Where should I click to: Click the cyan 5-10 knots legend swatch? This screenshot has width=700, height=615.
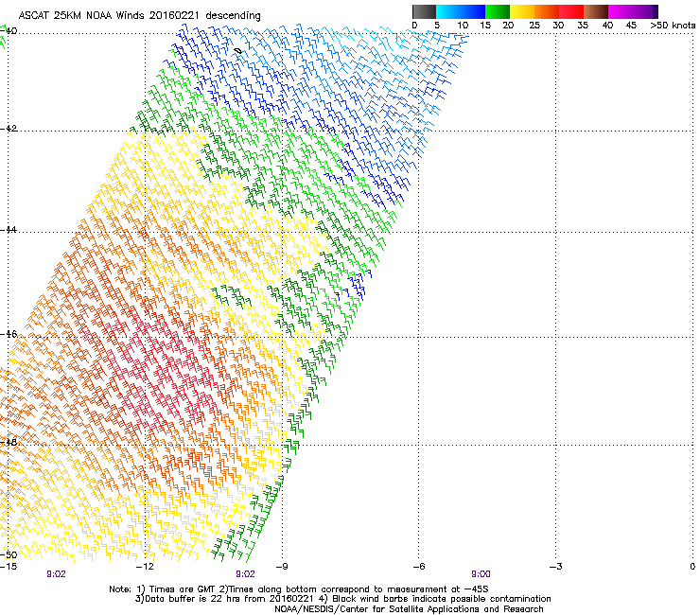(x=448, y=11)
